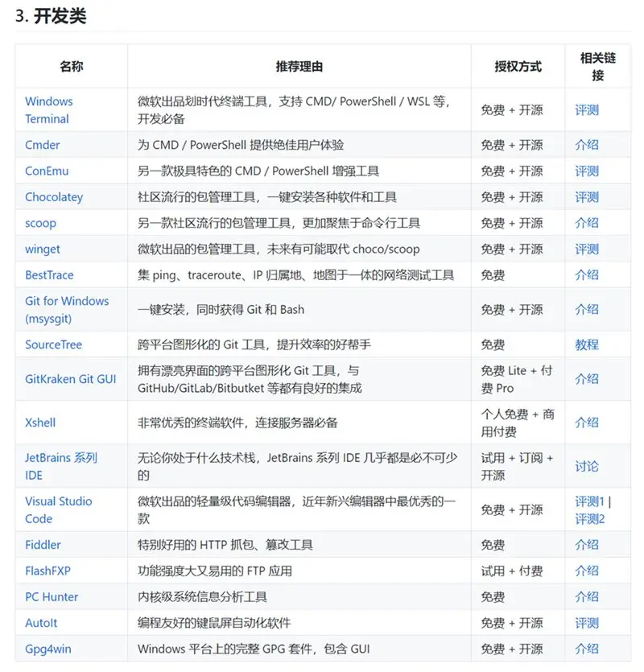
Task: Click text '功能强度大又易用的 FTP 应用'
Action: [x=214, y=571]
